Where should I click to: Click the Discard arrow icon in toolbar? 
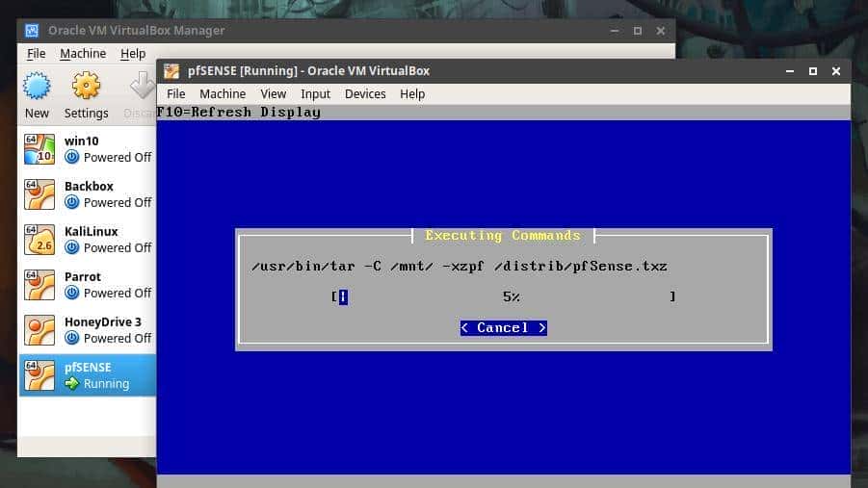click(x=143, y=87)
